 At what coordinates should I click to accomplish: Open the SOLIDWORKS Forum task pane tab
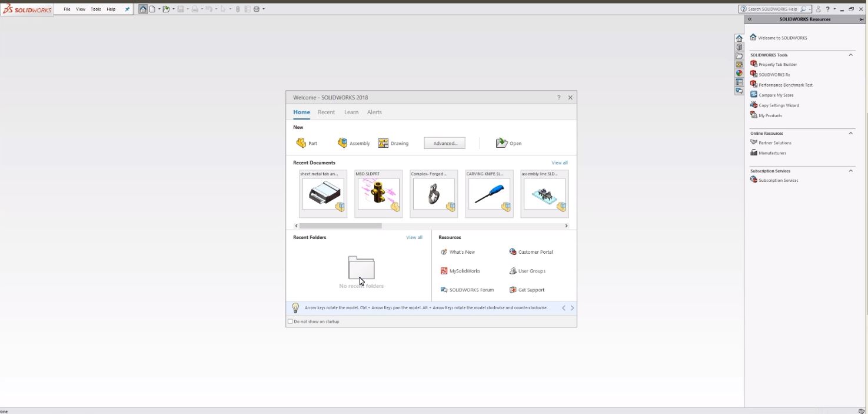point(739,91)
